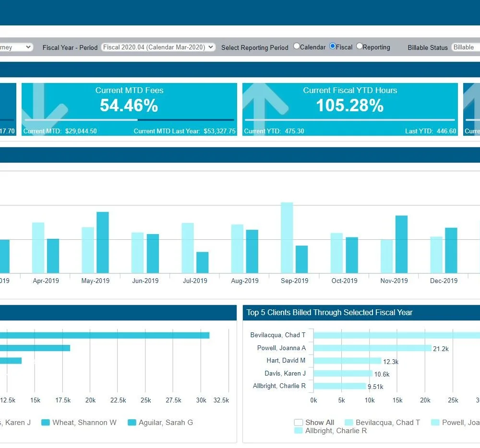Click the MTD Fees progress bar

coord(129,120)
